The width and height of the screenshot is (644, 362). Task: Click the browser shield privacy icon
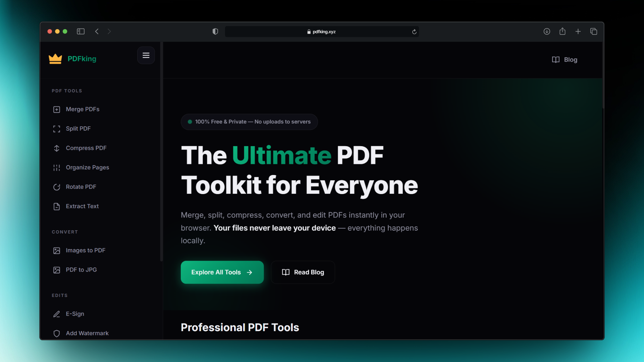click(x=215, y=31)
